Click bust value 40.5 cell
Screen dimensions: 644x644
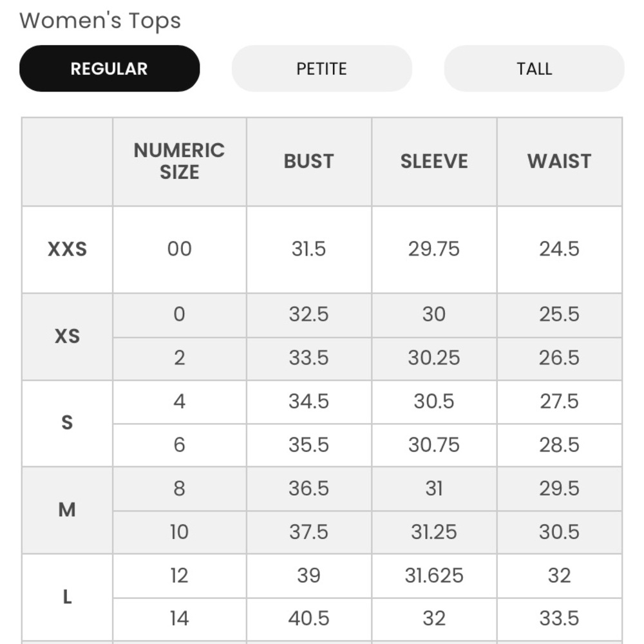309,618
